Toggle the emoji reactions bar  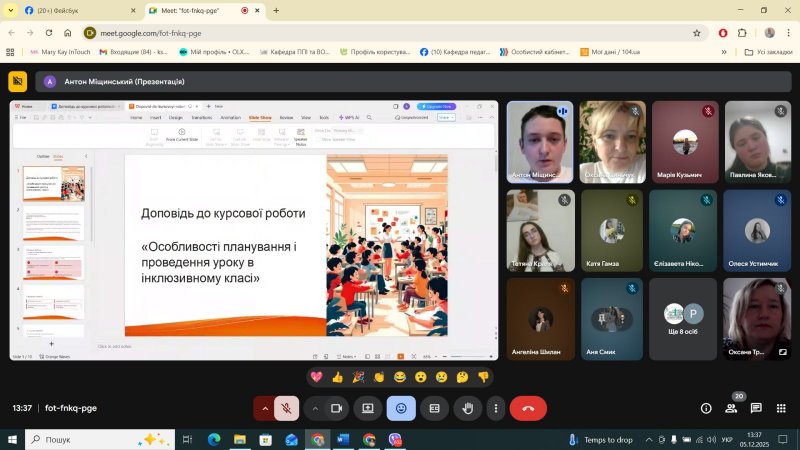pyautogui.click(x=401, y=408)
